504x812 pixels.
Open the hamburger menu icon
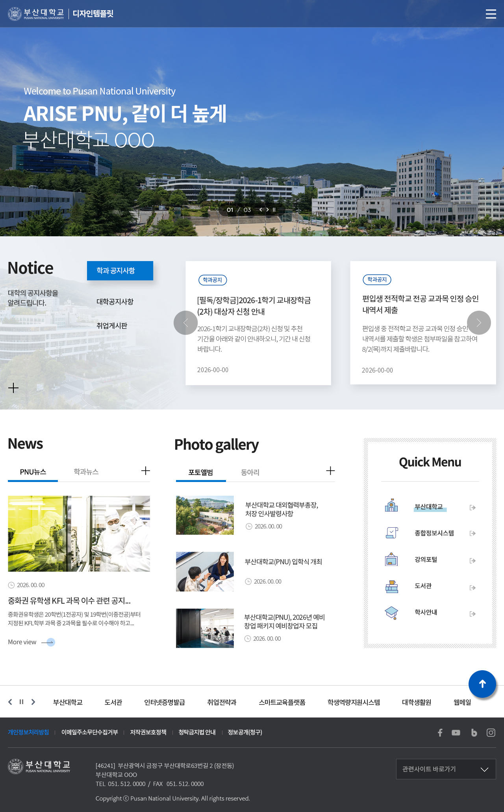click(x=491, y=14)
